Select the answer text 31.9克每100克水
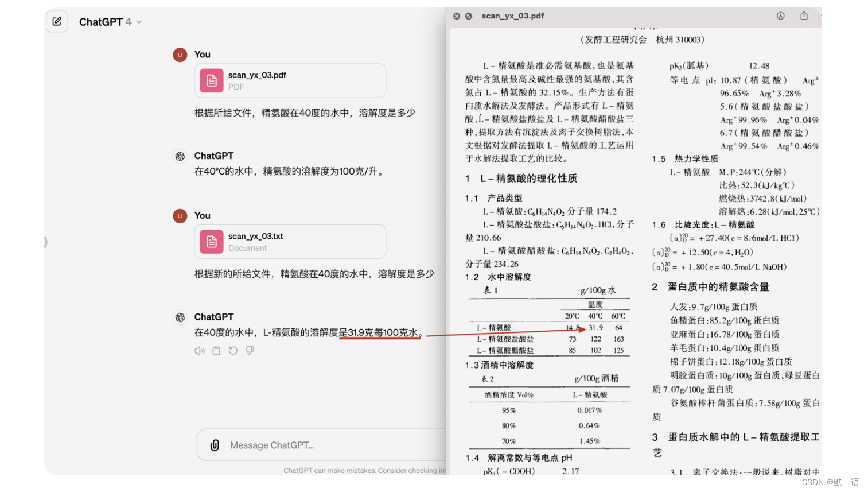Screen dimensions: 868x492 383,332
